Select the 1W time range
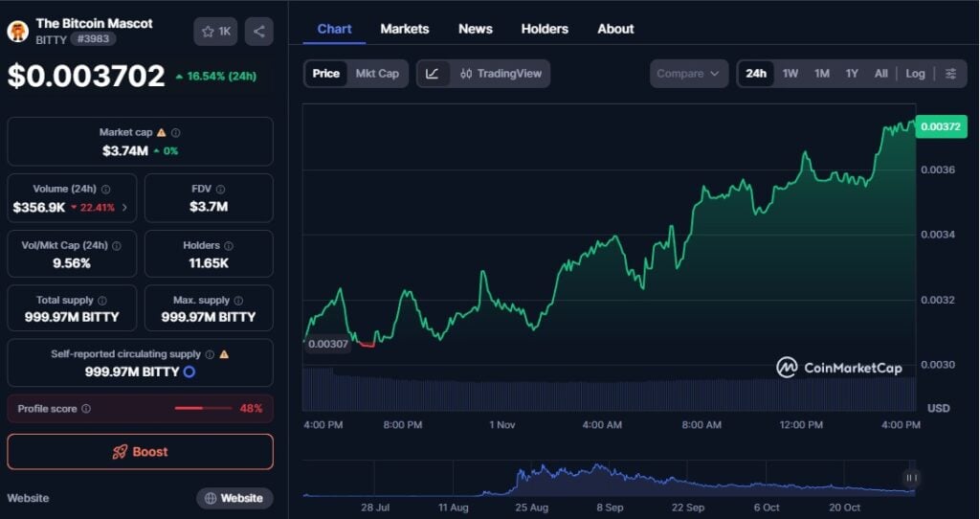This screenshot has width=980, height=519. (x=790, y=74)
